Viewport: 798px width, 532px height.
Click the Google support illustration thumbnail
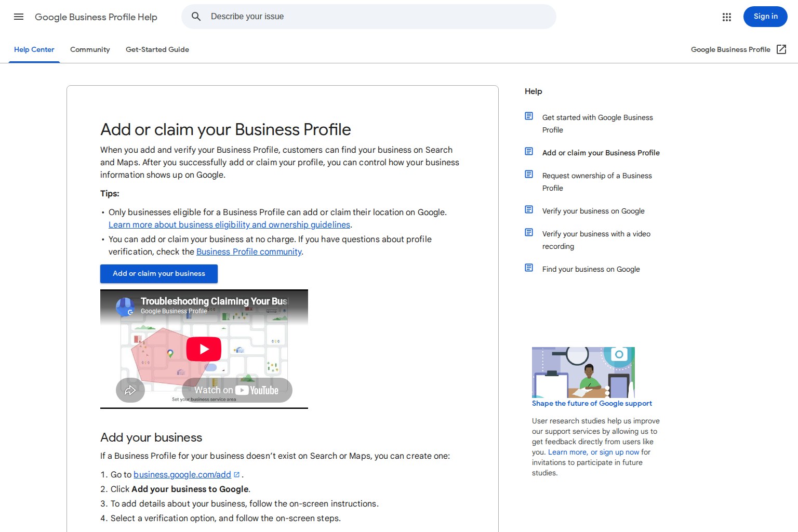[x=583, y=372]
